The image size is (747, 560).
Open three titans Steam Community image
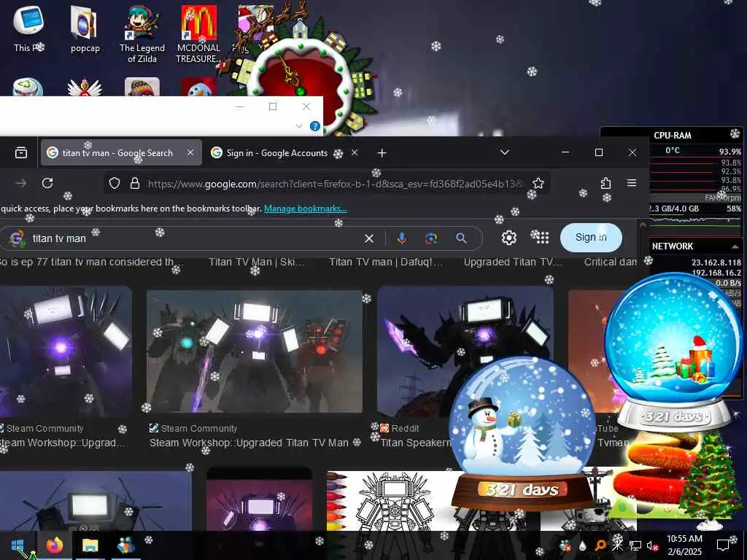click(255, 351)
